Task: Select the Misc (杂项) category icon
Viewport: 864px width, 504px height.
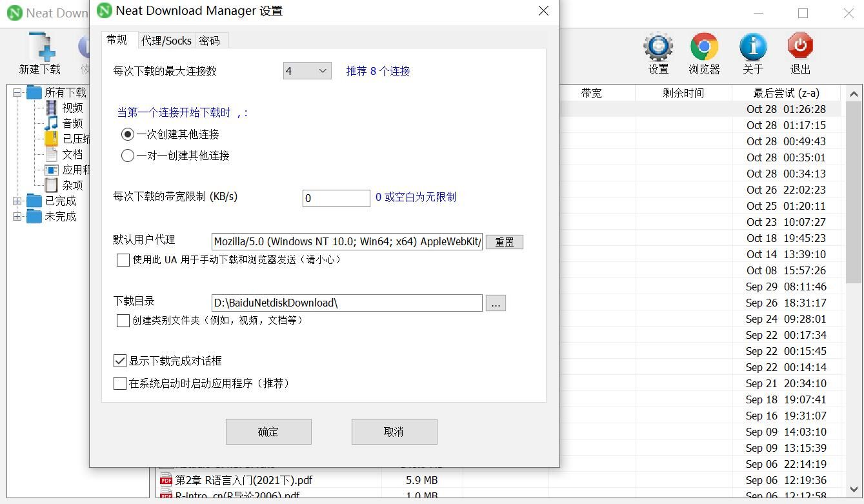Action: tap(52, 185)
